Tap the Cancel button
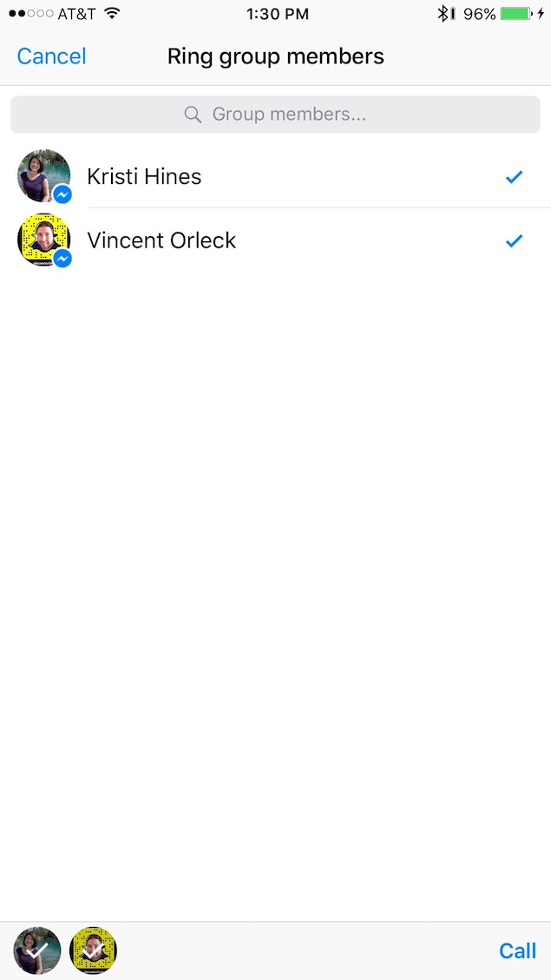This screenshot has width=551, height=980. click(x=51, y=57)
